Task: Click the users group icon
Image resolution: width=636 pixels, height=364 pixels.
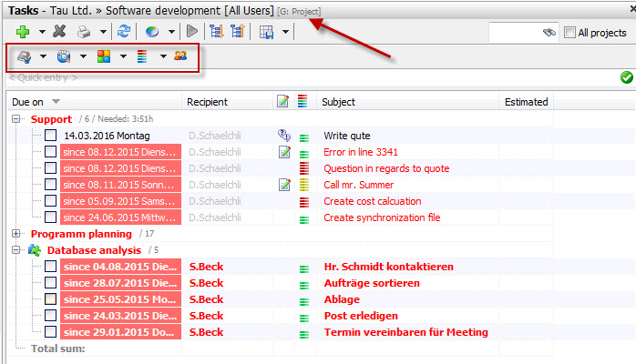Action: pyautogui.click(x=180, y=56)
